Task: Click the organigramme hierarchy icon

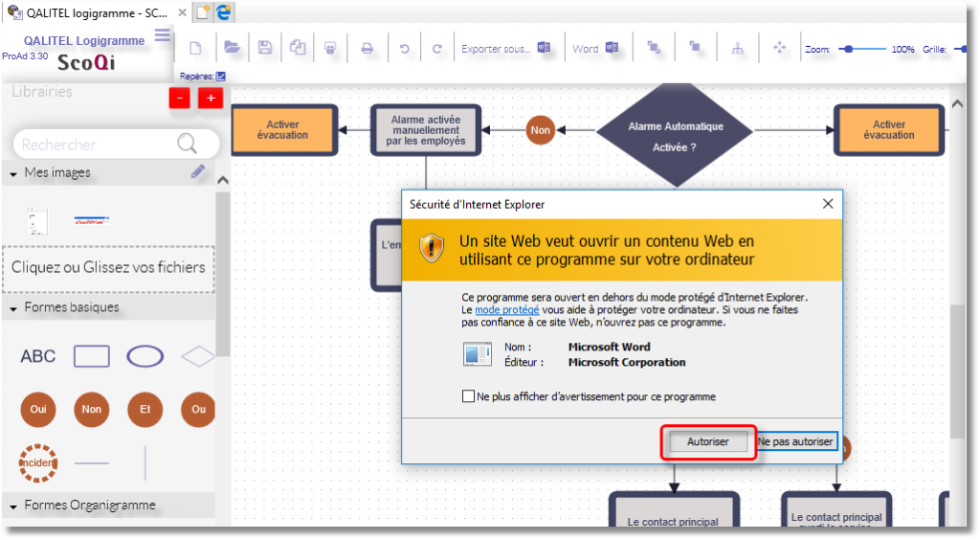Action: (x=738, y=48)
